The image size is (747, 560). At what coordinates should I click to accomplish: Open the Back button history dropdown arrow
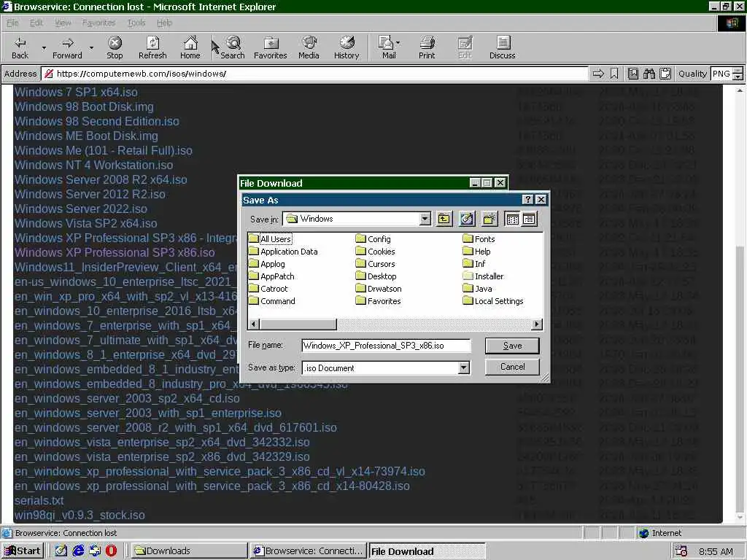[x=44, y=47]
